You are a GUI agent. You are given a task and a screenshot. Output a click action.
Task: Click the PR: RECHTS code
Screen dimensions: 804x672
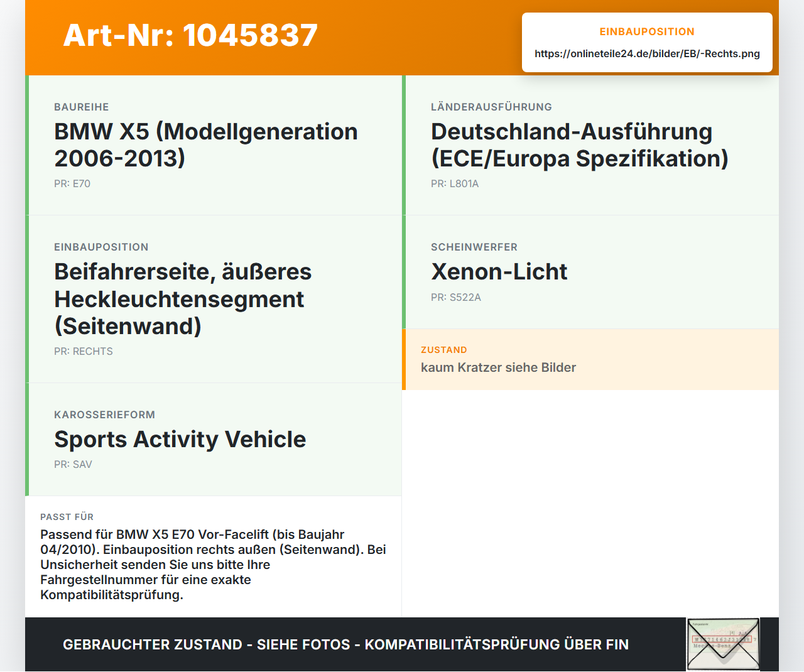[84, 352]
